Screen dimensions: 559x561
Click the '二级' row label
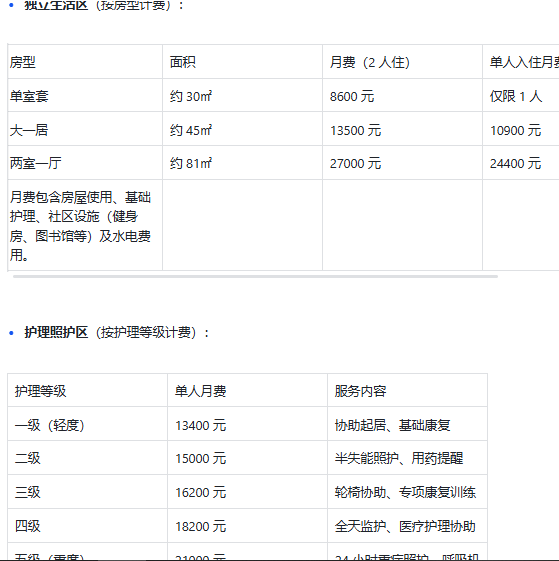click(87, 458)
